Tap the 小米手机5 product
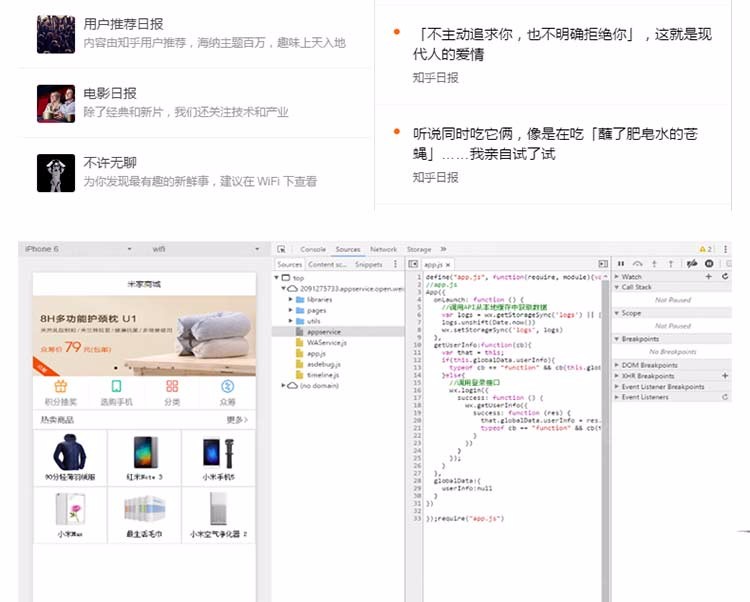Viewport: 750px width, 602px height. [219, 458]
